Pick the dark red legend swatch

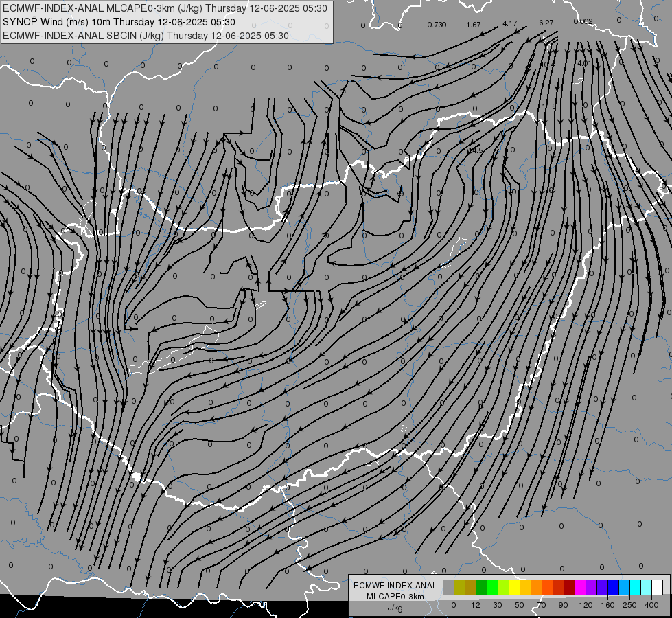pyautogui.click(x=570, y=587)
